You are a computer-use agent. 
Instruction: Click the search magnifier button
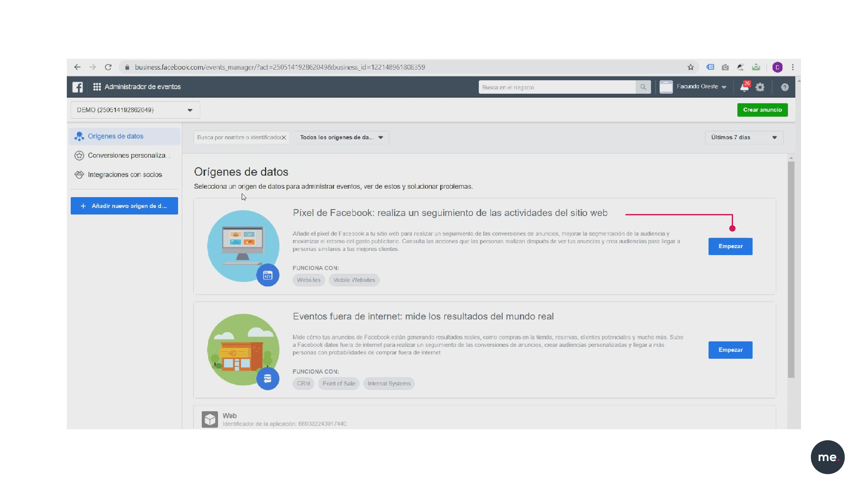[x=643, y=87]
